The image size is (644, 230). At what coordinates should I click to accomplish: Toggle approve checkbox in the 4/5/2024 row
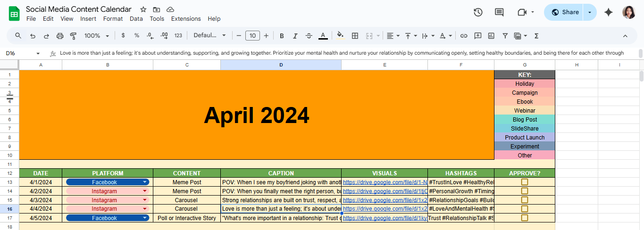524,218
